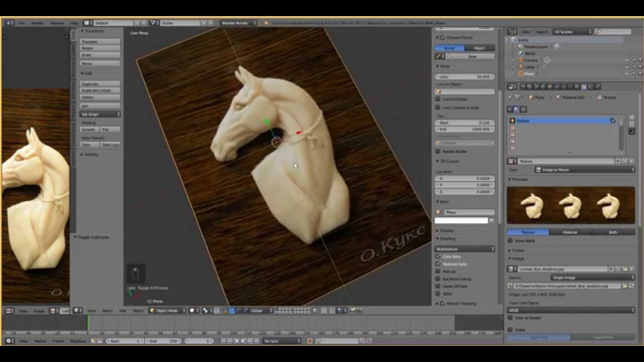Click the 3D View editor type icon
The width and height of the screenshot is (644, 362).
point(78,311)
